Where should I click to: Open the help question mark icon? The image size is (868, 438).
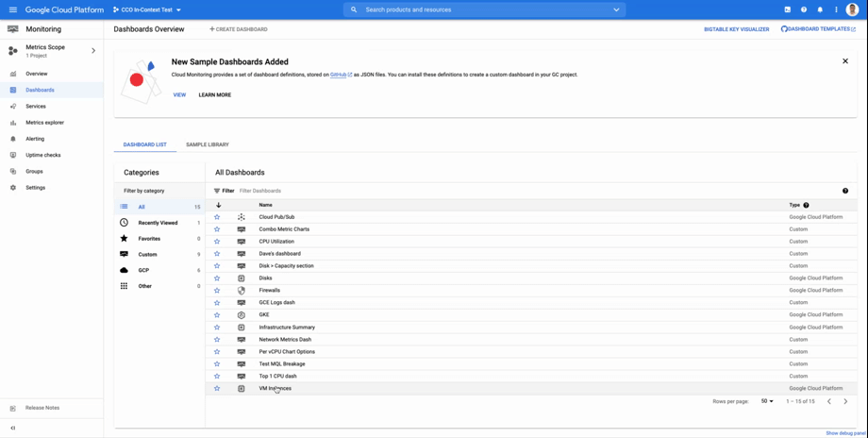pos(803,10)
